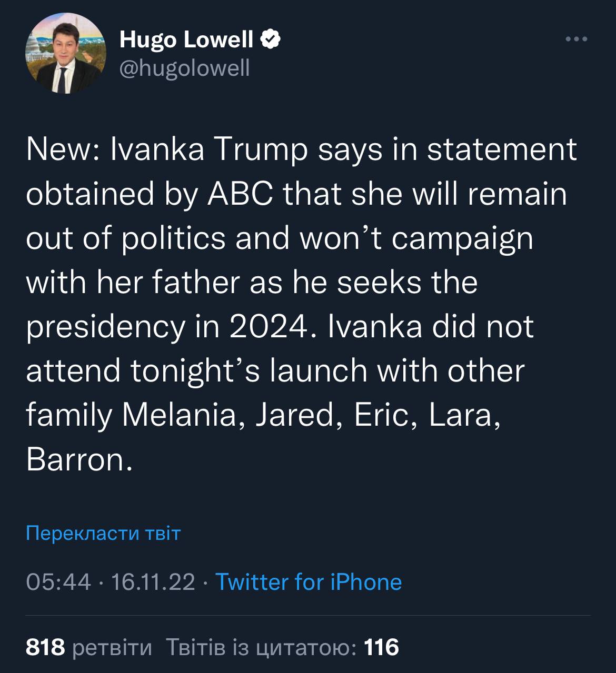
Task: Click the Перекласти твіт translate link
Action: click(x=103, y=533)
